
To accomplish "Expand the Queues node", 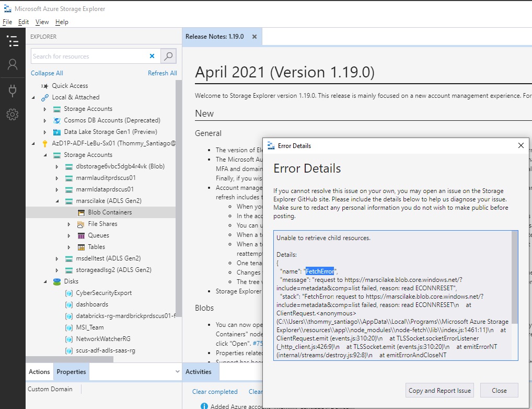I will coord(69,236).
